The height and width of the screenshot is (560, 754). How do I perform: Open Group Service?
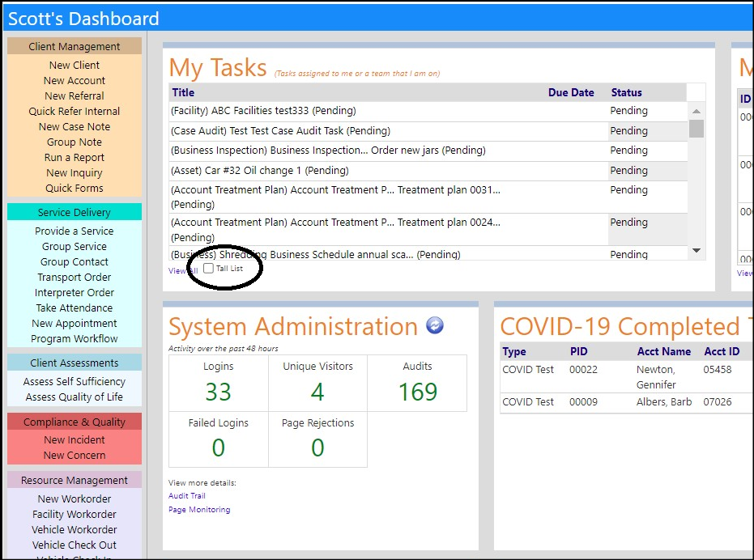point(75,246)
